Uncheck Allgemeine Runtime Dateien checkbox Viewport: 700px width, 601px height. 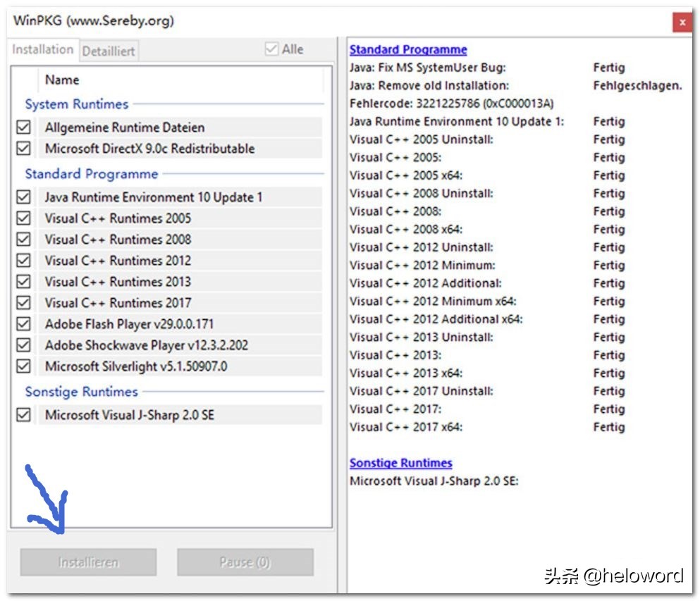pos(24,128)
